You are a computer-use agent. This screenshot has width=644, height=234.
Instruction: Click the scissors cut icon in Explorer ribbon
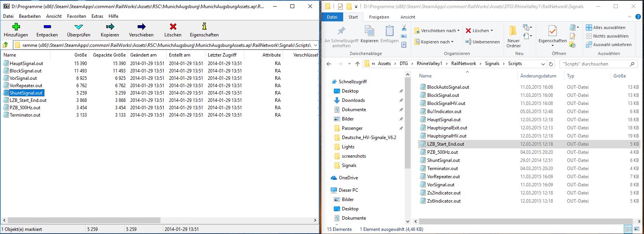pos(404,28)
